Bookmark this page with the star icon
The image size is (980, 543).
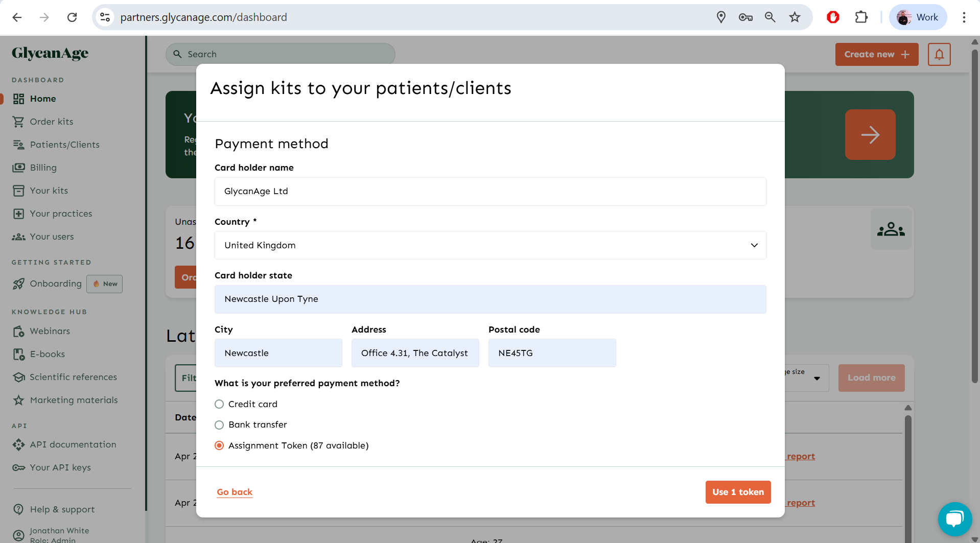pyautogui.click(x=795, y=17)
